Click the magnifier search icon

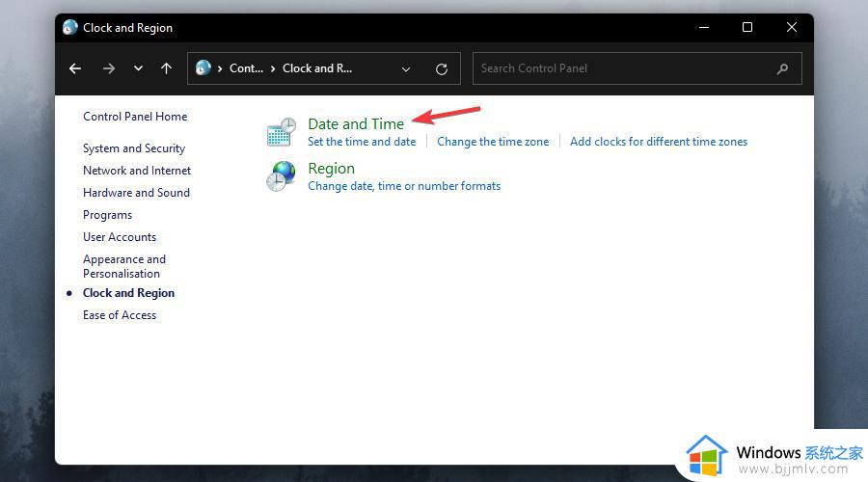coord(782,68)
